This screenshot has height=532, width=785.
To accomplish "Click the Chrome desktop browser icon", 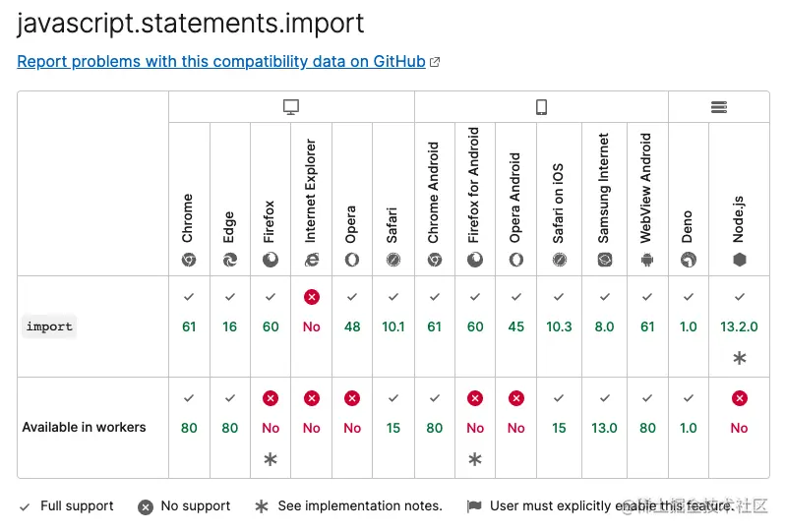I will coord(189,260).
